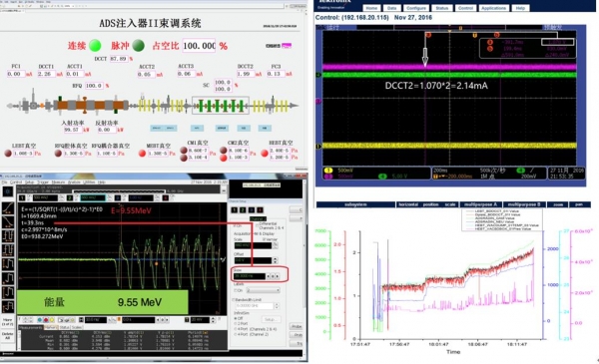
Task: Select red channel 4 button above the waveform
Action: pos(166,198)
